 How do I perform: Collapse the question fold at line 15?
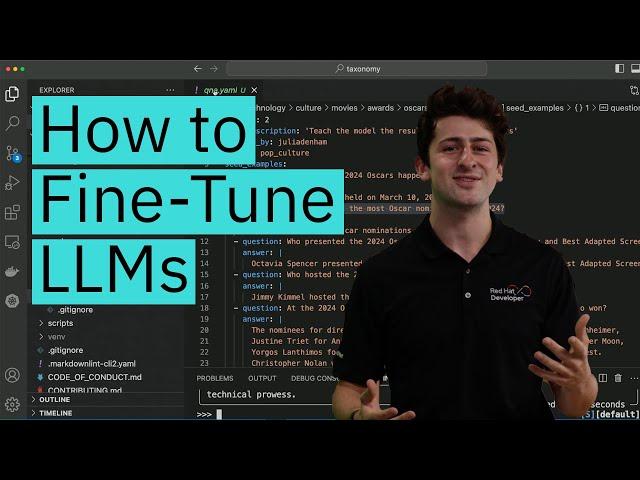(236, 275)
